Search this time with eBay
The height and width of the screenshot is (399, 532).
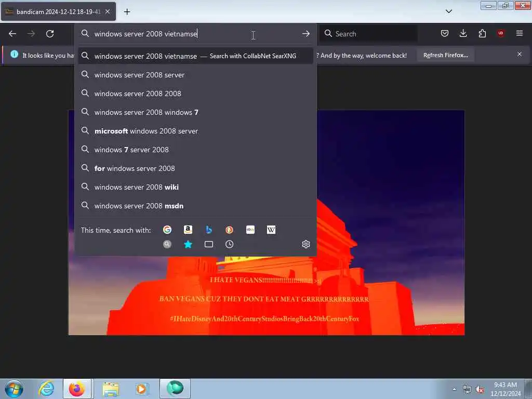250,230
